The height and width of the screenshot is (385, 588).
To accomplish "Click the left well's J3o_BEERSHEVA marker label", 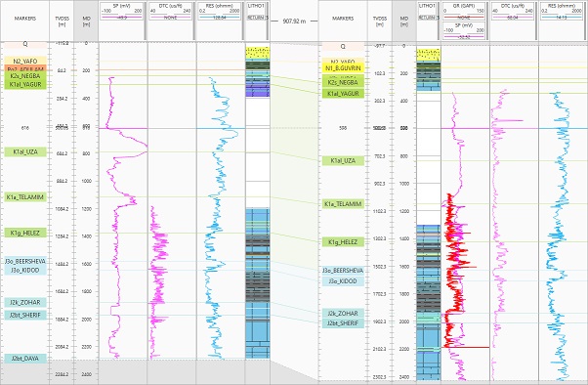I will coord(25,261).
